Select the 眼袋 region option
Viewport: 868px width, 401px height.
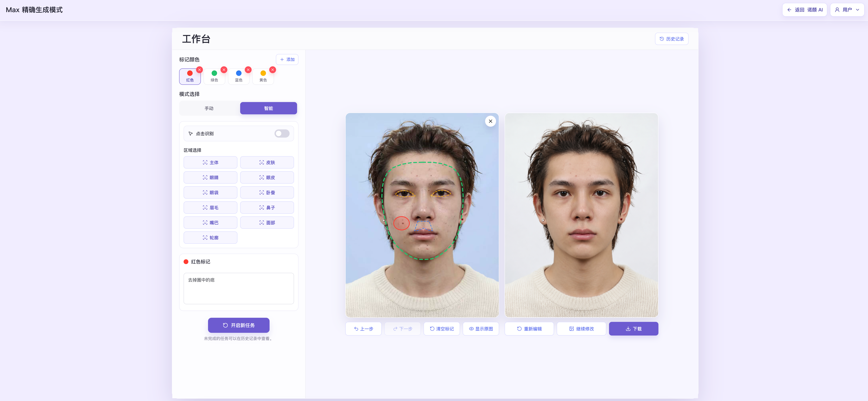pos(210,193)
